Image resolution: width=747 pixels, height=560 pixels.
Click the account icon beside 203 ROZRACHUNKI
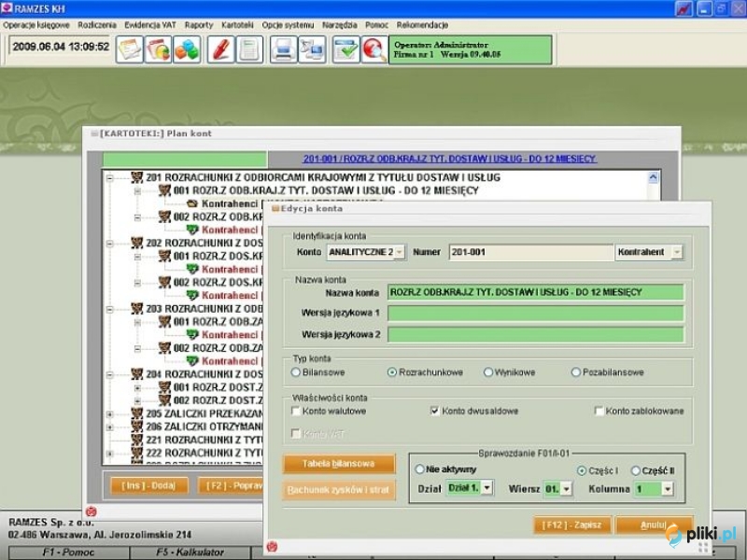point(137,309)
